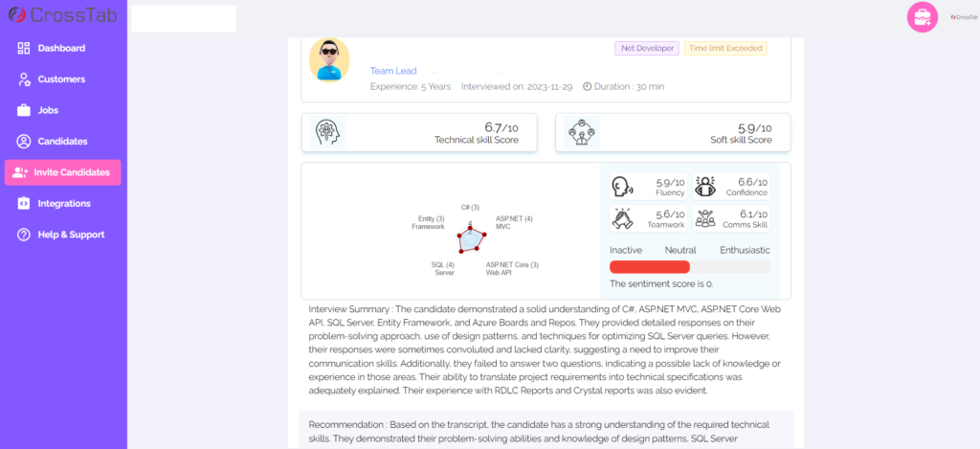980x449 pixels.
Task: Click the Time limit Exceeded badge
Action: tap(725, 48)
